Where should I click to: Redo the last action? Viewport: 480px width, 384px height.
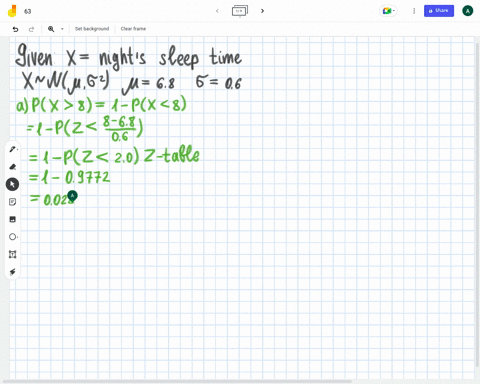click(x=31, y=29)
